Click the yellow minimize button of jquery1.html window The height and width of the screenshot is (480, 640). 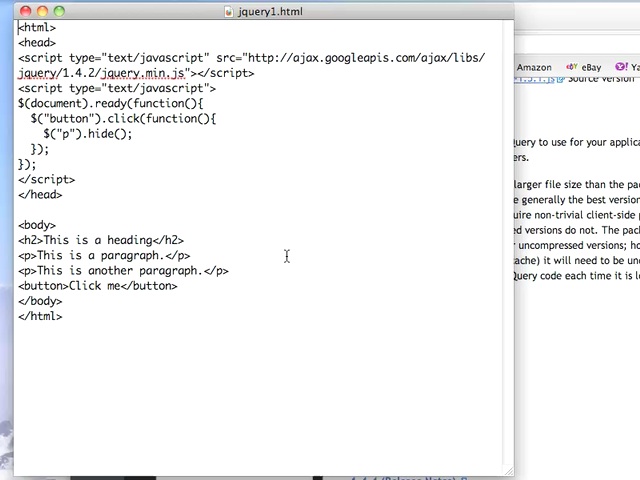coord(42,11)
